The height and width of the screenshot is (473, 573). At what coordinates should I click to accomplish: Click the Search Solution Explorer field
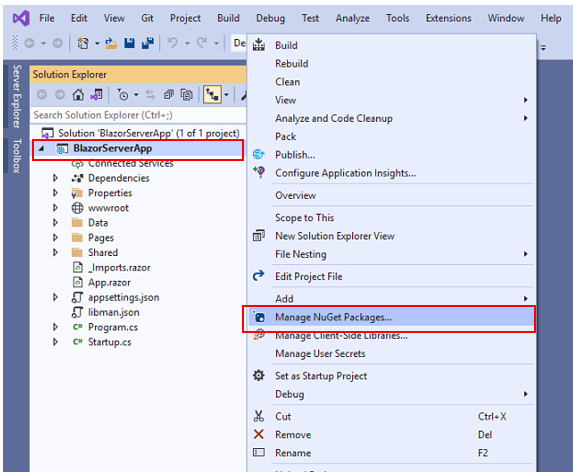pos(138,115)
